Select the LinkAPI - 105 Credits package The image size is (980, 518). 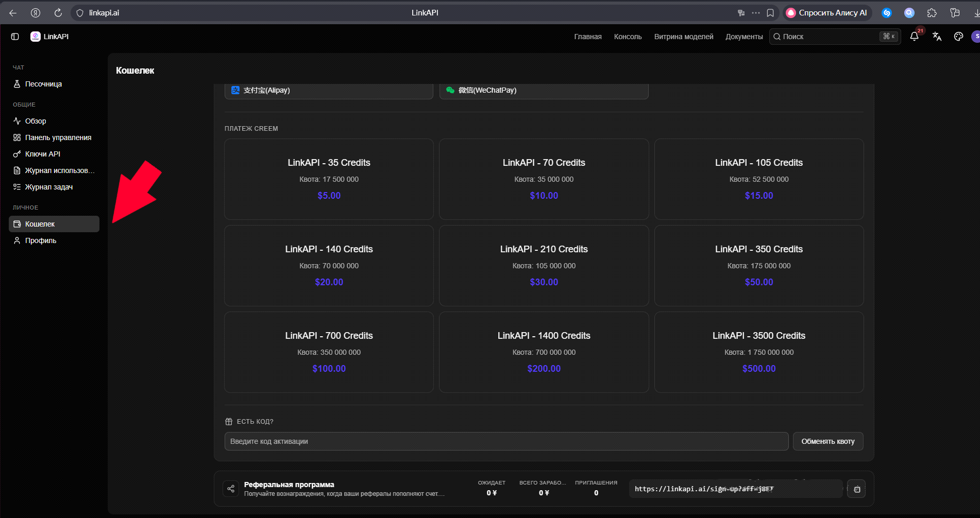(759, 179)
